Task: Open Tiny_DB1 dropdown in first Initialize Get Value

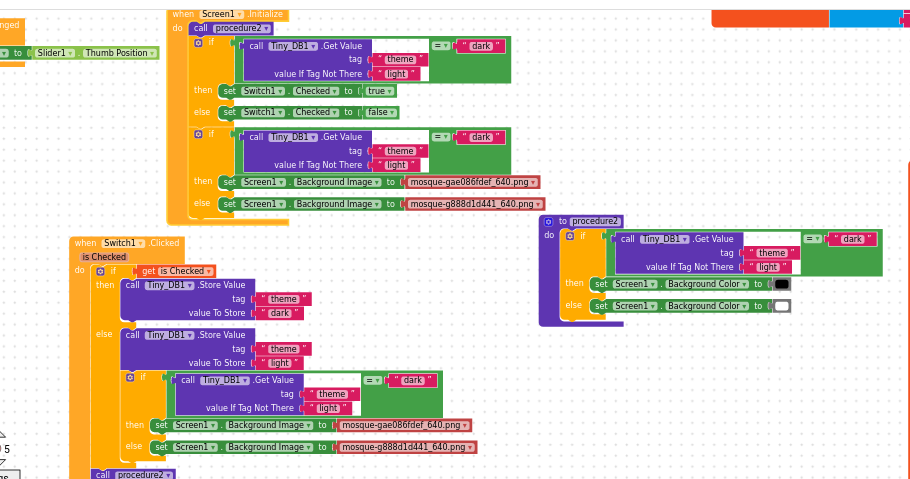Action: [x=293, y=46]
